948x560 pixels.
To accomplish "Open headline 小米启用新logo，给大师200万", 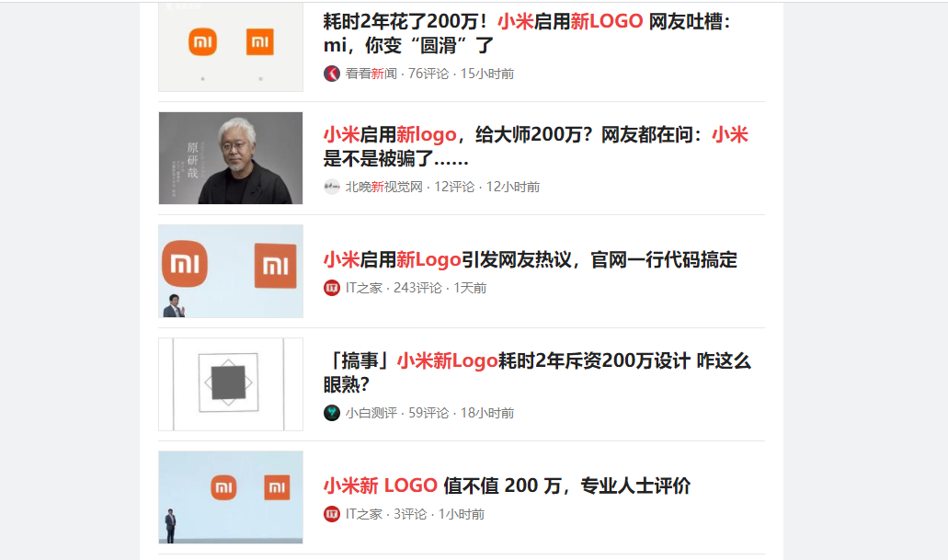I will click(535, 146).
